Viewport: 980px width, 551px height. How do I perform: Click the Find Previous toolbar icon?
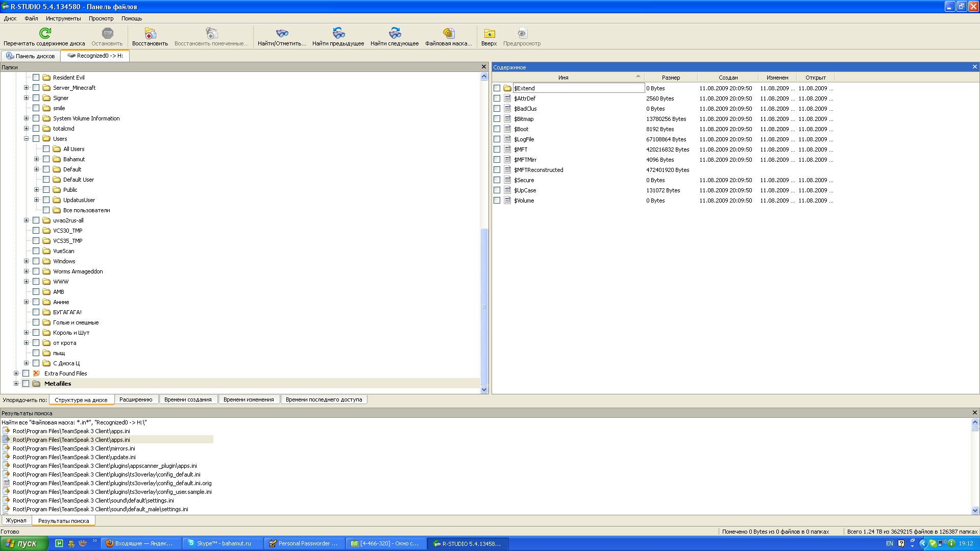pyautogui.click(x=338, y=33)
